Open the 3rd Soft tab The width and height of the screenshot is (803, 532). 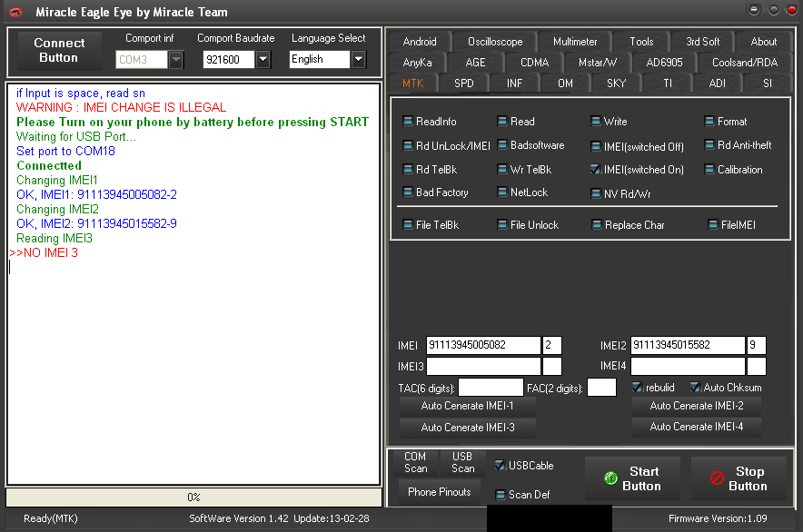tap(703, 42)
